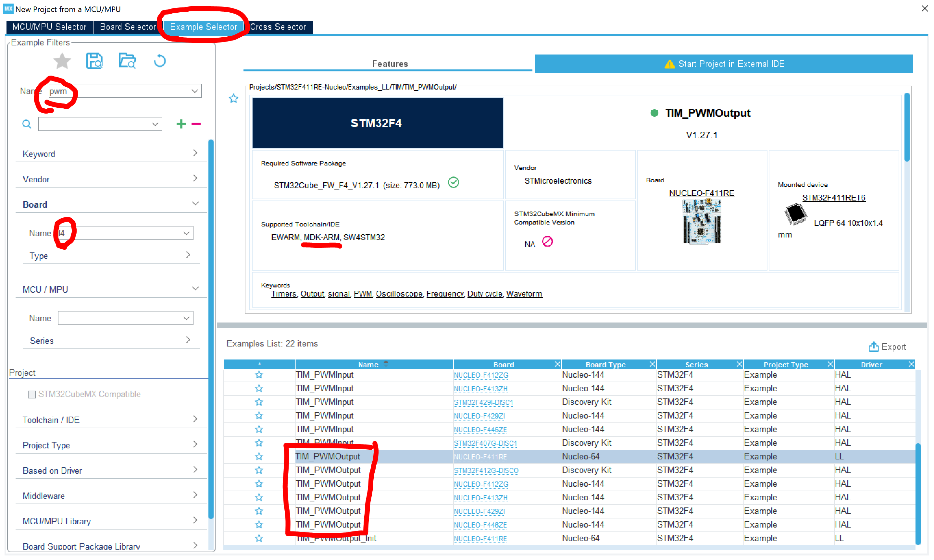Open the Board Name dropdown
This screenshot has width=934, height=560.
click(186, 233)
